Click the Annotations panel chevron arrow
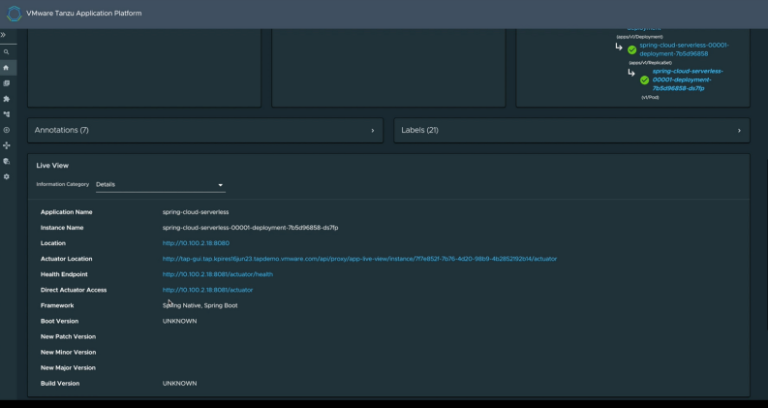The image size is (768, 408). point(373,131)
